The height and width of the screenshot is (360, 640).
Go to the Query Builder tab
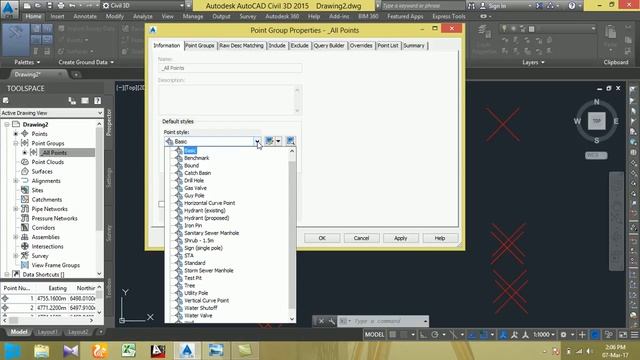click(x=329, y=46)
